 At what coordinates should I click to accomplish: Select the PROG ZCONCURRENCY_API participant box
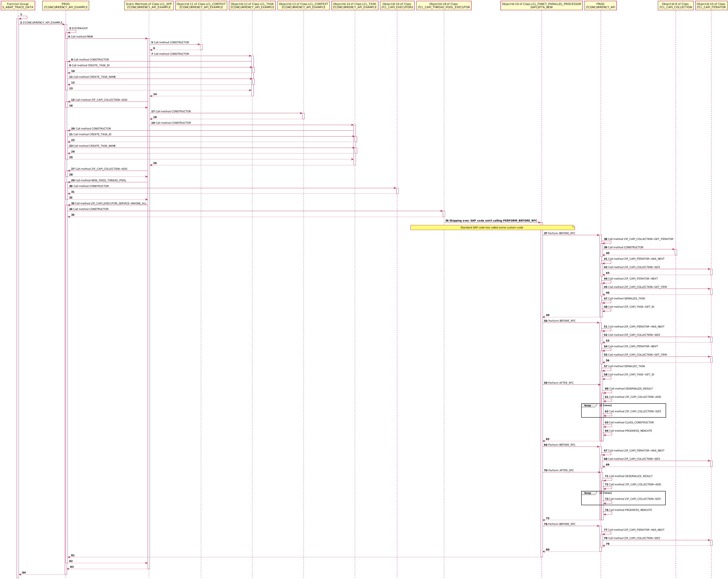point(601,6)
